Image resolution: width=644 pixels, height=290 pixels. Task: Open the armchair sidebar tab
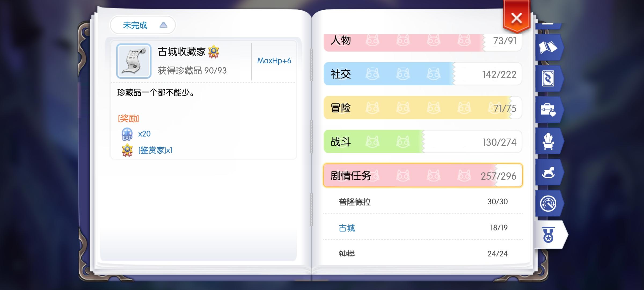pyautogui.click(x=548, y=141)
